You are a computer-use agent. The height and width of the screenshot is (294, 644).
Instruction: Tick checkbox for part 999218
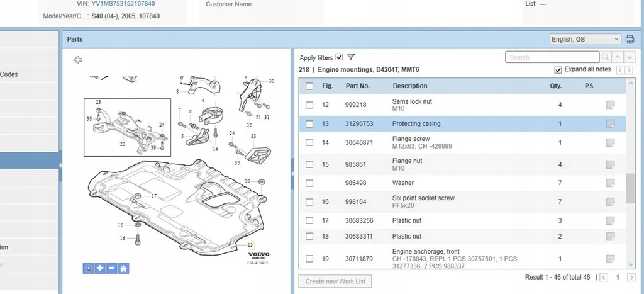pyautogui.click(x=309, y=105)
